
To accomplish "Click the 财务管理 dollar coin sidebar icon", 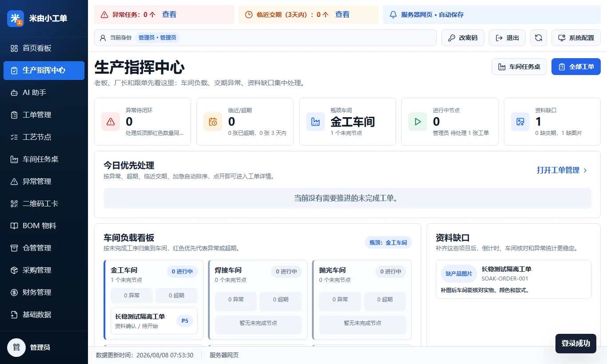I will pos(14,293).
